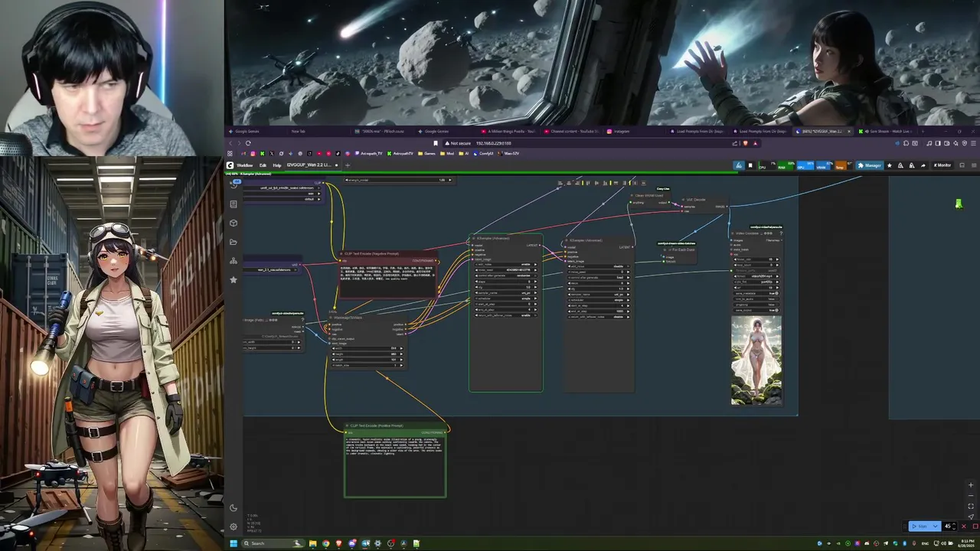Go back in browser history
The image size is (980, 551).
coord(230,143)
